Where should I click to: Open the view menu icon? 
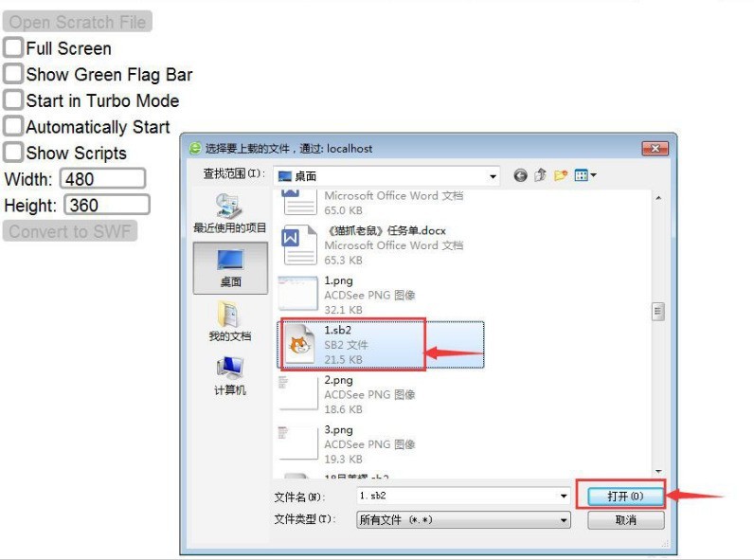585,175
